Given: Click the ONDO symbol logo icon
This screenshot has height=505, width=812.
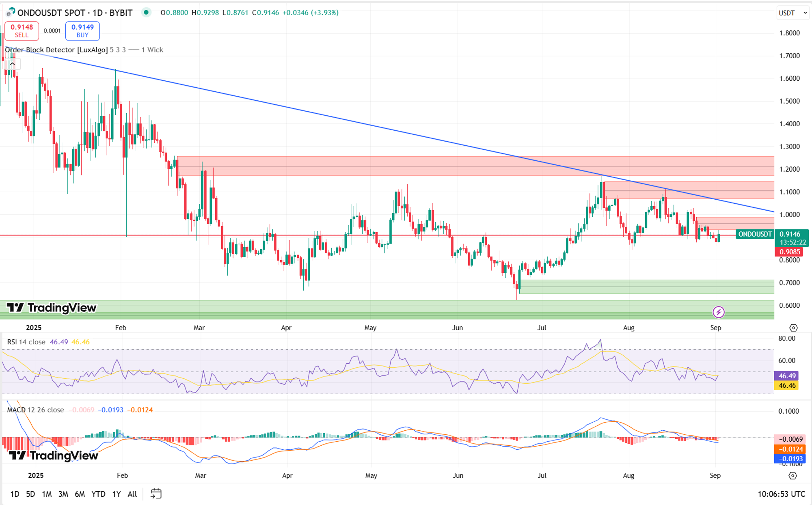Looking at the screenshot, I should point(11,12).
